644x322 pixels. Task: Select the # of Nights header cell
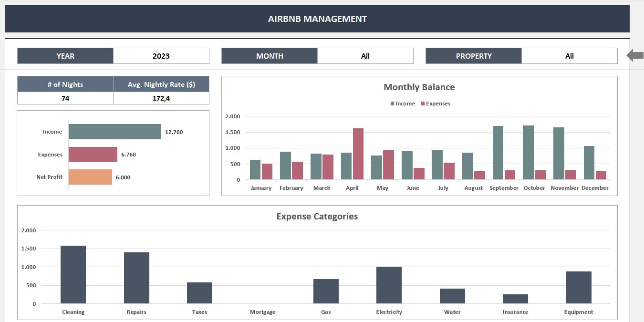(x=65, y=84)
